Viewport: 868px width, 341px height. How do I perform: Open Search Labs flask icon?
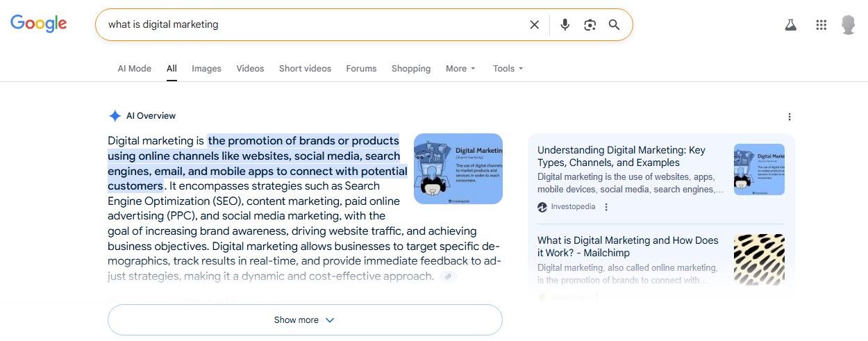tap(790, 25)
